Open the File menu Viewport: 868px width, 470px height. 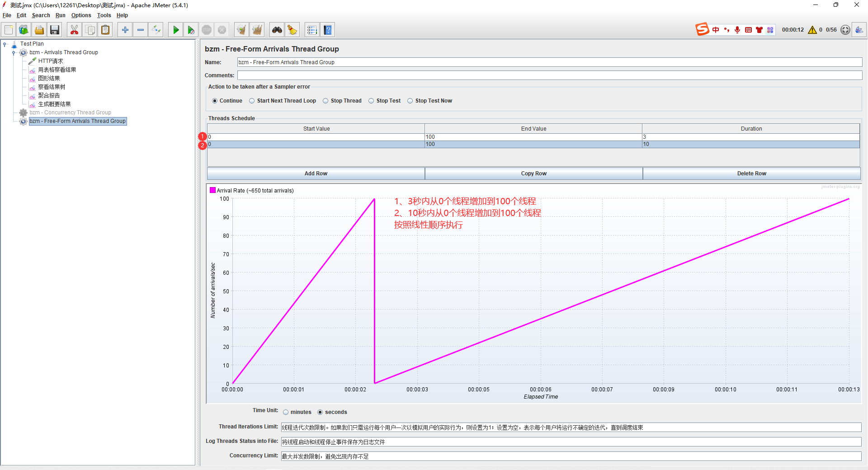pyautogui.click(x=7, y=15)
